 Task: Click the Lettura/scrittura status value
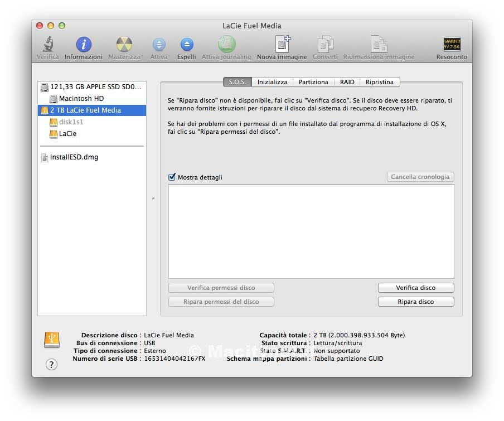point(338,343)
